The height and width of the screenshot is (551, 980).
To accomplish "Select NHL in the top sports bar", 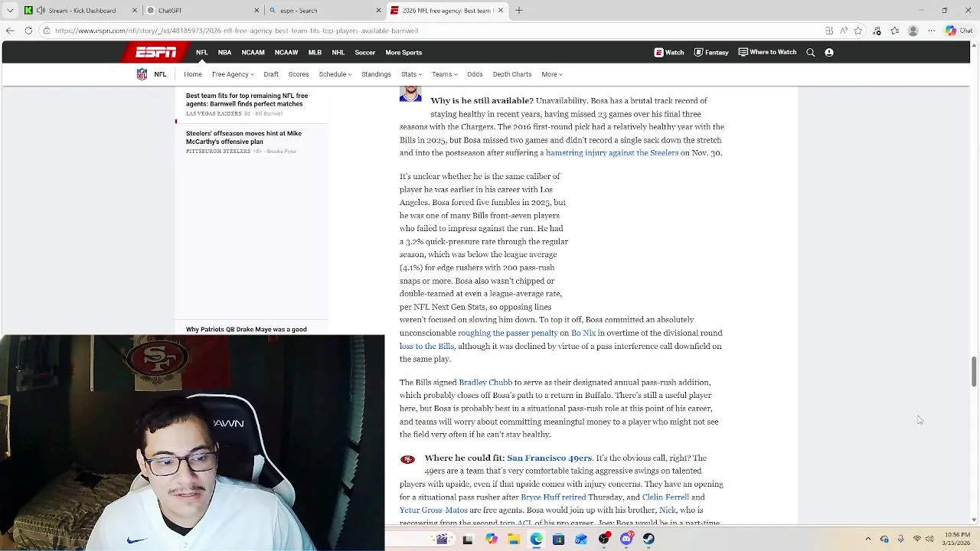I will pos(338,52).
